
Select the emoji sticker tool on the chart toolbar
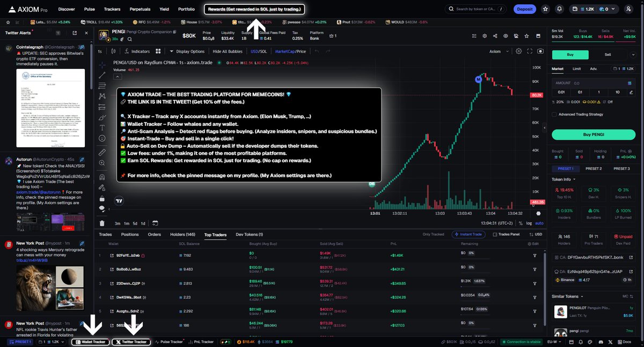[x=102, y=139]
